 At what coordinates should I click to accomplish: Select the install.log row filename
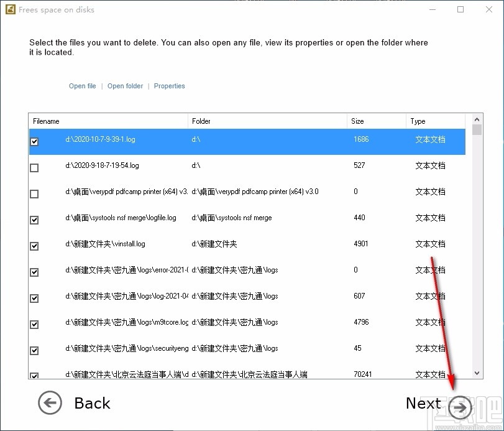pyautogui.click(x=105, y=244)
